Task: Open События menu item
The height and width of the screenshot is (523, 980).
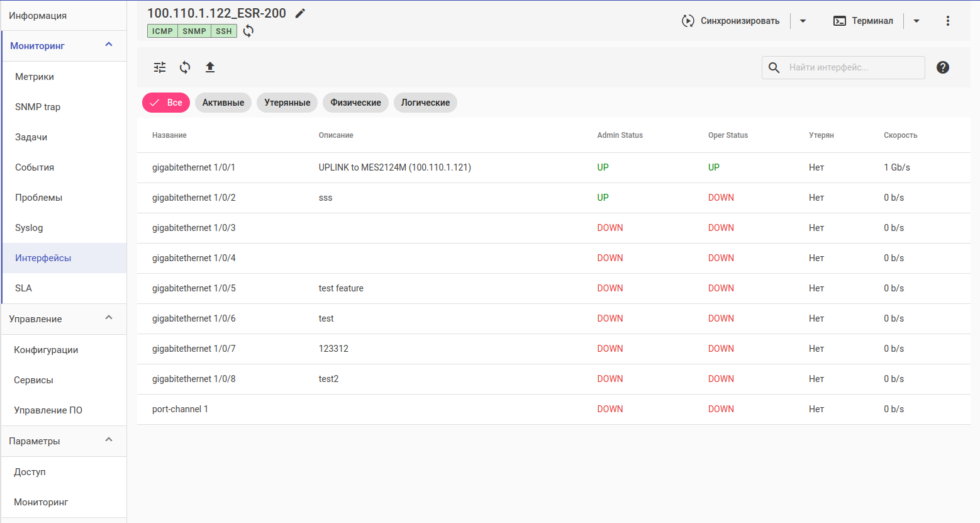Action: point(64,167)
